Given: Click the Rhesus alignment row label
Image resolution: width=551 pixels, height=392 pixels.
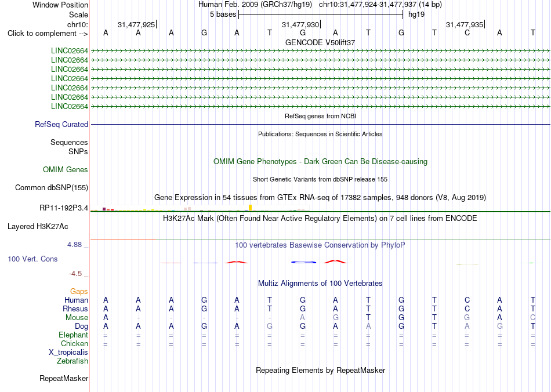Looking at the screenshot, I should tap(75, 308).
